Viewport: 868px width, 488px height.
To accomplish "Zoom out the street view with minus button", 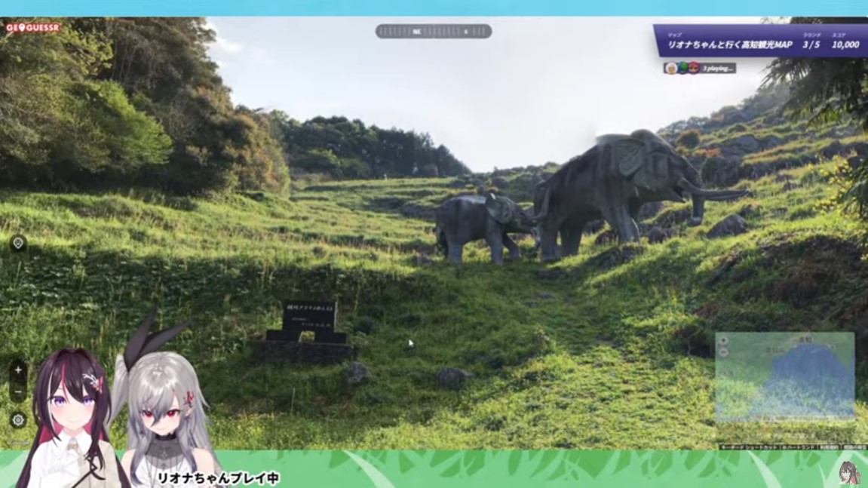I will 18,392.
